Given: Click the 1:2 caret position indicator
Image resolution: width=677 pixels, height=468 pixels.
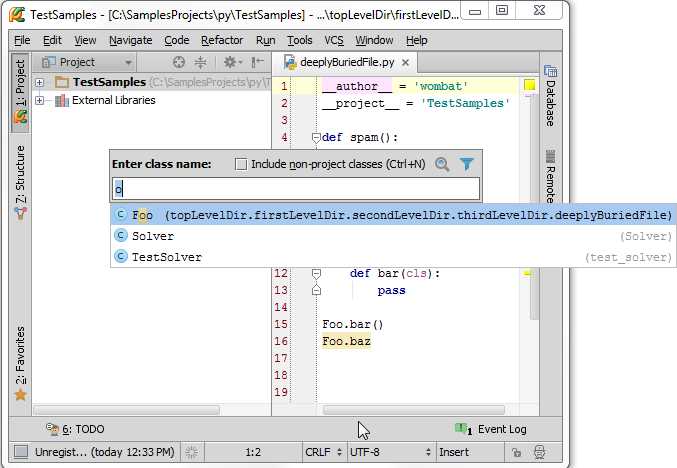Looking at the screenshot, I should tap(253, 452).
